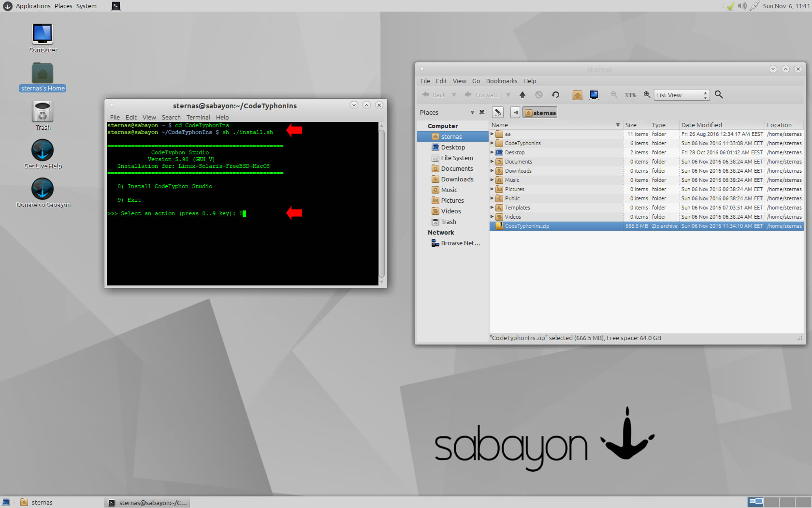812x508 pixels.
Task: Switch to second workspace in pager
Action: click(771, 502)
